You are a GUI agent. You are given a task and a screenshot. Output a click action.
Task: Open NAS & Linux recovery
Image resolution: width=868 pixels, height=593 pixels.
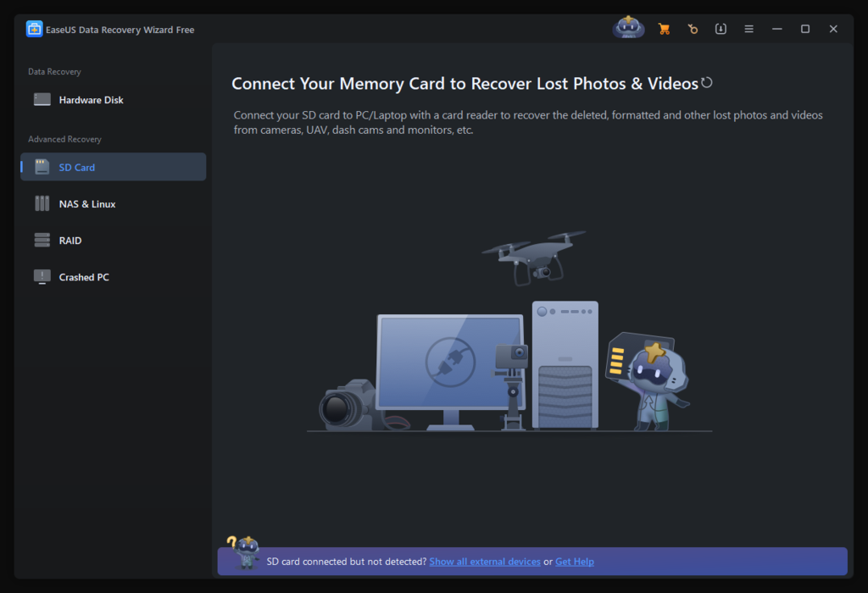click(x=113, y=203)
